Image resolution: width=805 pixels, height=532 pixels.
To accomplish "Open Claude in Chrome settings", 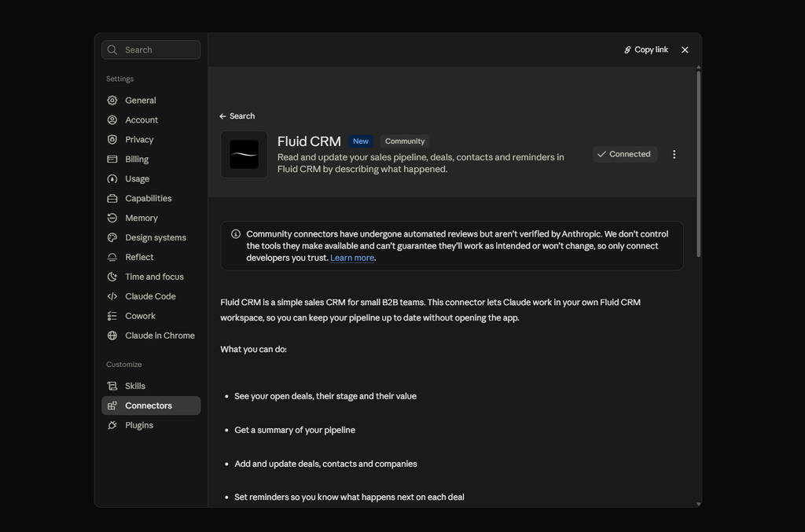I will [x=151, y=336].
